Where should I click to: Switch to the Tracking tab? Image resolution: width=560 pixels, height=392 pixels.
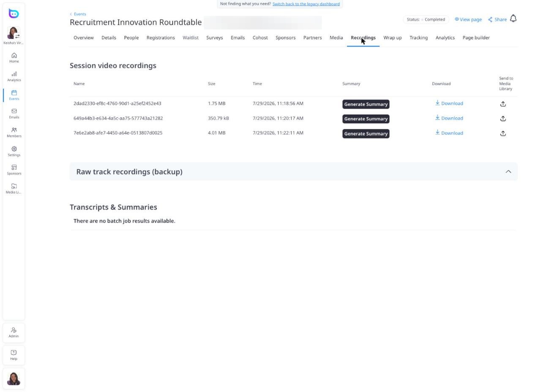tap(418, 38)
